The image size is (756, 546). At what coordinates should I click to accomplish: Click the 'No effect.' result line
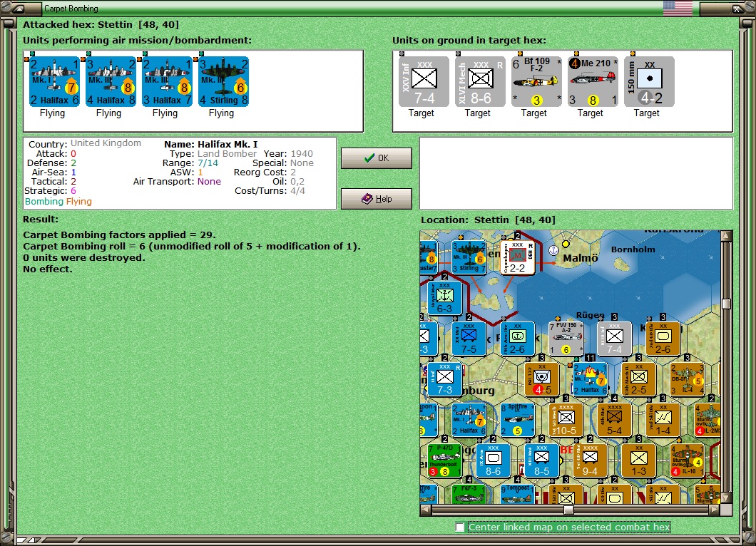pos(48,269)
